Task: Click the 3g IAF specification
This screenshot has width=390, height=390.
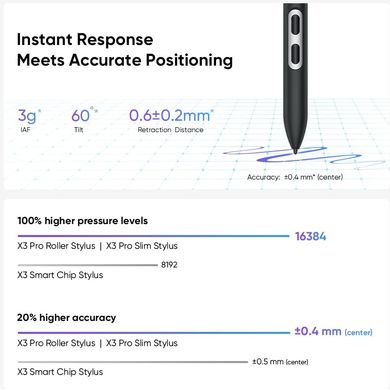Action: coord(29,120)
